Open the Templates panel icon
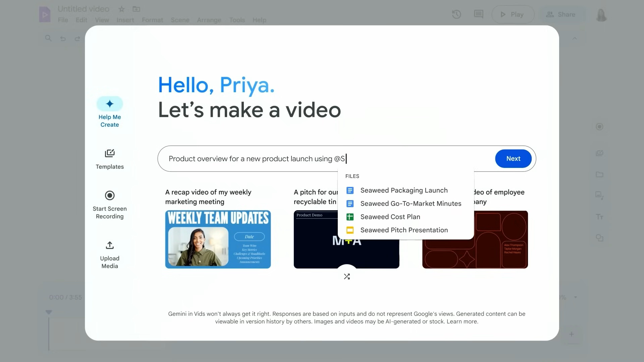This screenshot has height=362, width=644. (110, 154)
